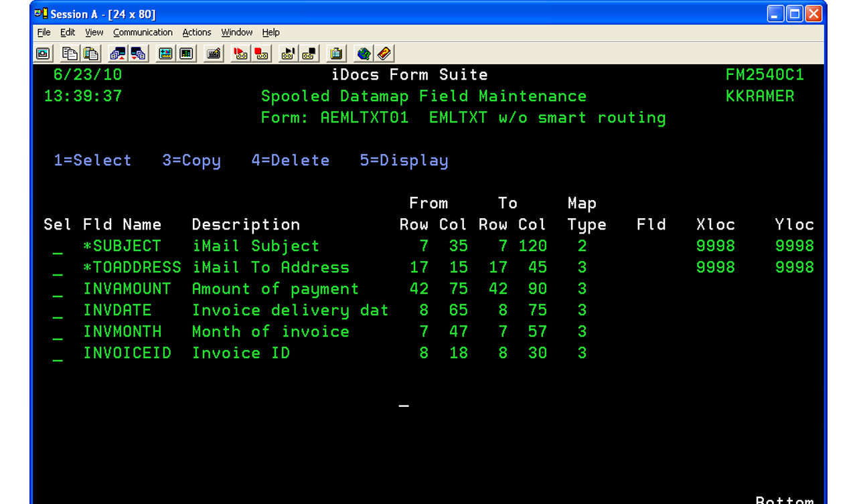
Task: Open the Window menu
Action: point(237,32)
